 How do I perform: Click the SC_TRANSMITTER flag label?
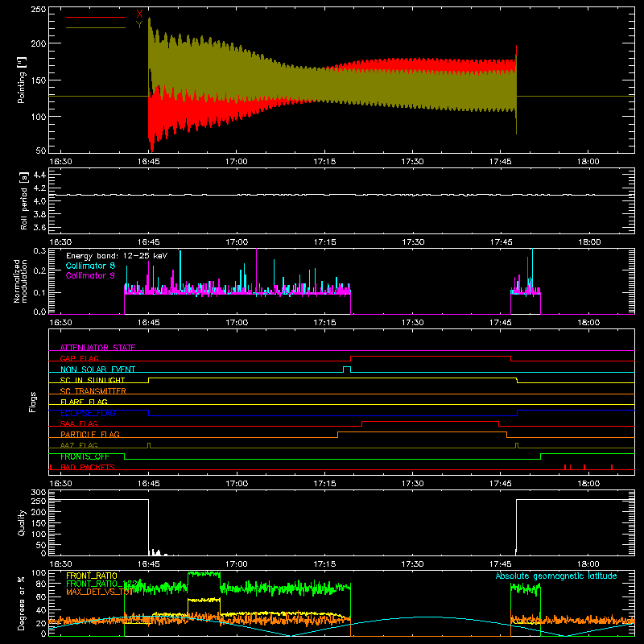(x=93, y=391)
